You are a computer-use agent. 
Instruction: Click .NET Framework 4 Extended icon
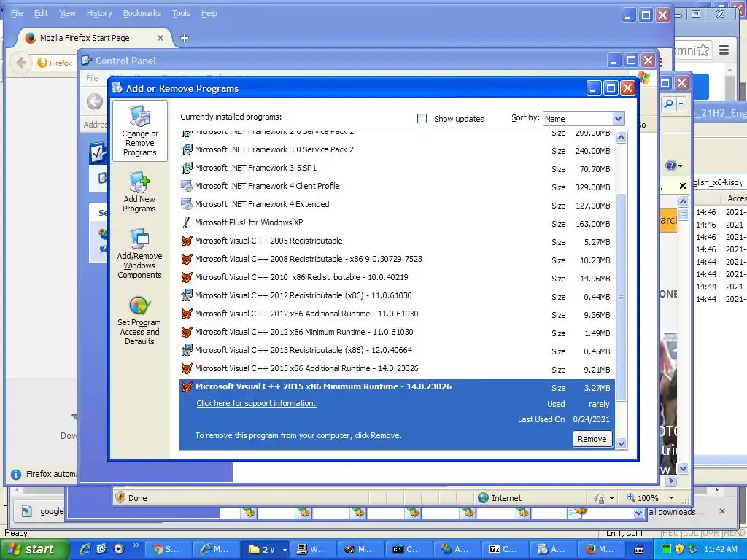(187, 204)
